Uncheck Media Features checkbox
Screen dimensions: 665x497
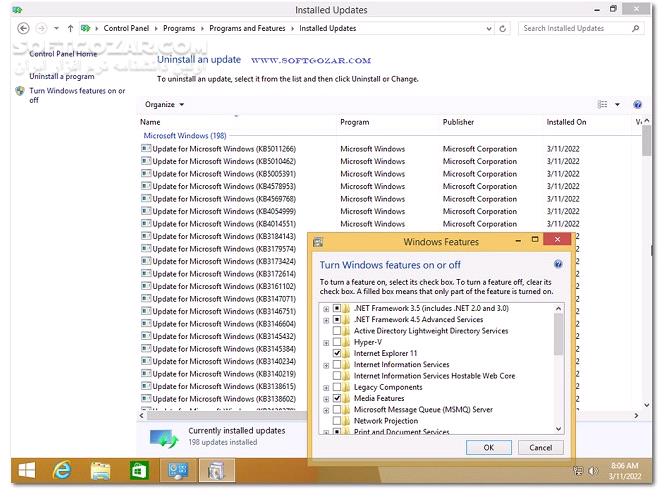pyautogui.click(x=337, y=398)
